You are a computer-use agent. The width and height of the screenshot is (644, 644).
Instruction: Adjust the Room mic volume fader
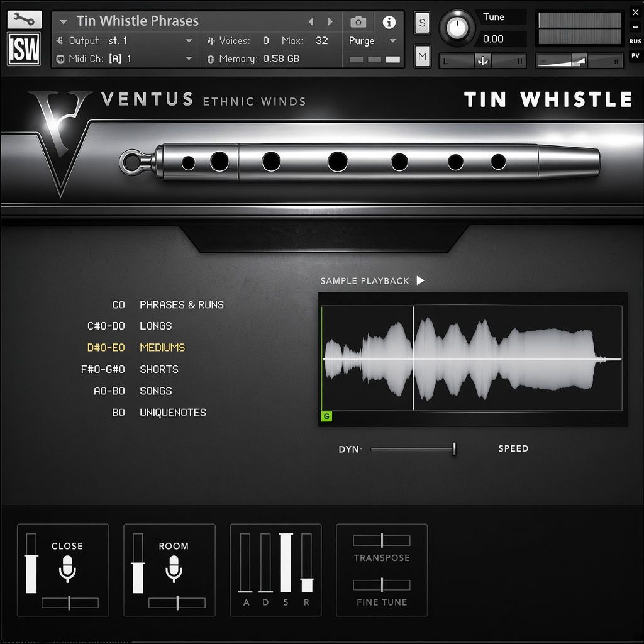coord(138,563)
